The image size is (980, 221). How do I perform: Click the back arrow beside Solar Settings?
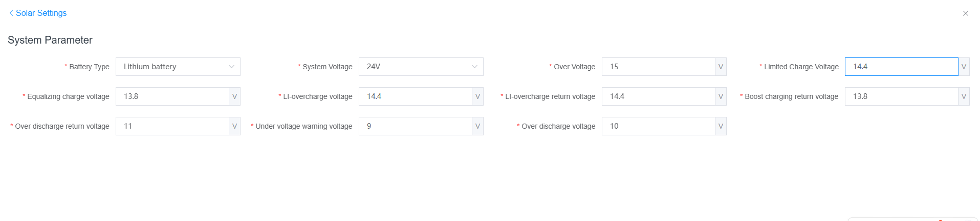tap(11, 13)
